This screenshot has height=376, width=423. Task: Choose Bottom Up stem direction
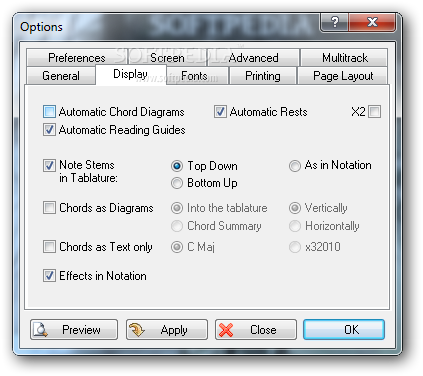177,183
